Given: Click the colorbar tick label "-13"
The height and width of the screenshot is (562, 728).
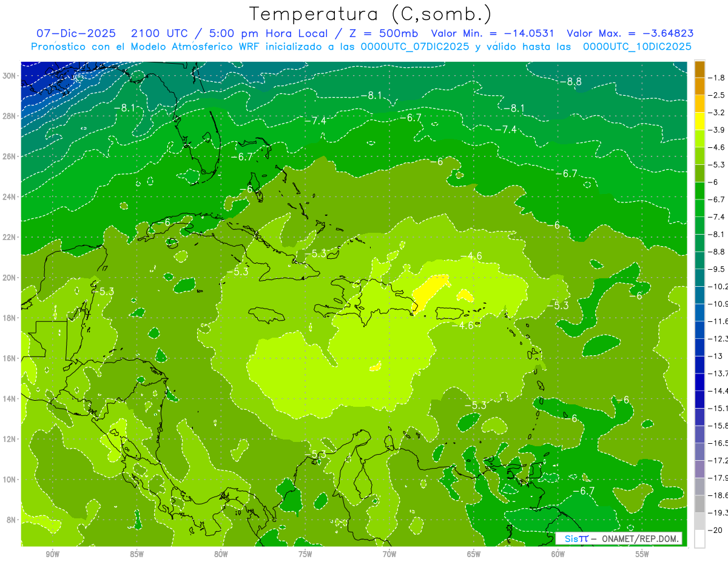Looking at the screenshot, I should pyautogui.click(x=716, y=356).
